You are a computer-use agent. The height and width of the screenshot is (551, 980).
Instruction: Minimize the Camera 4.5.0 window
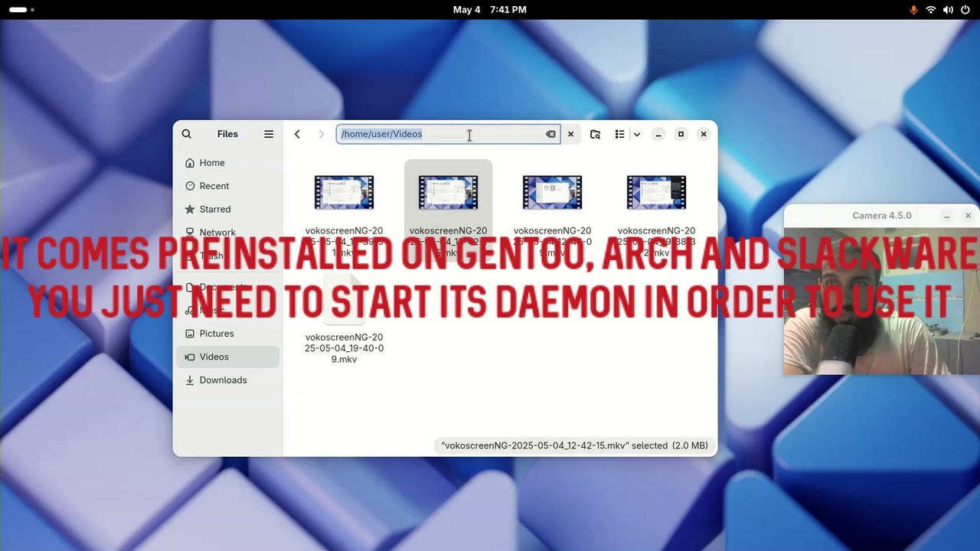(x=946, y=216)
